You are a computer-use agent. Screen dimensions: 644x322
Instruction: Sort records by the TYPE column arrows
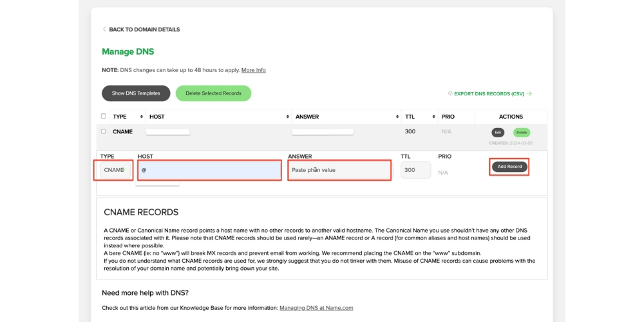pyautogui.click(x=141, y=117)
